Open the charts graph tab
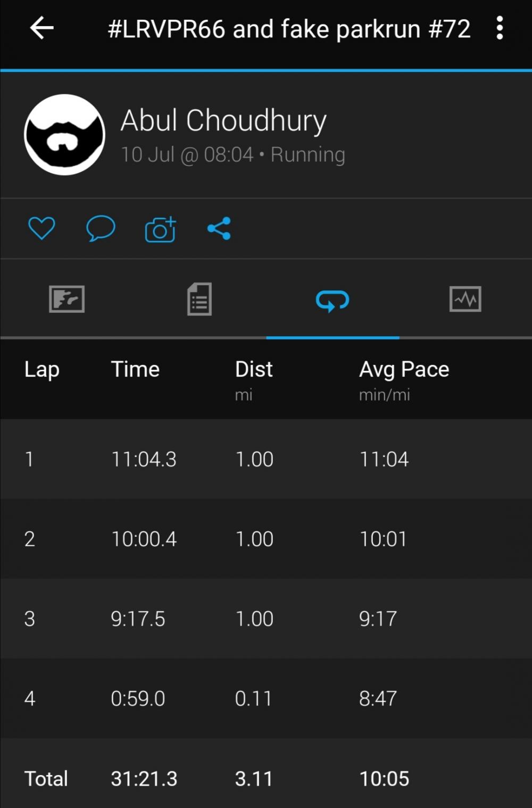This screenshot has height=808, width=532. pyautogui.click(x=465, y=299)
